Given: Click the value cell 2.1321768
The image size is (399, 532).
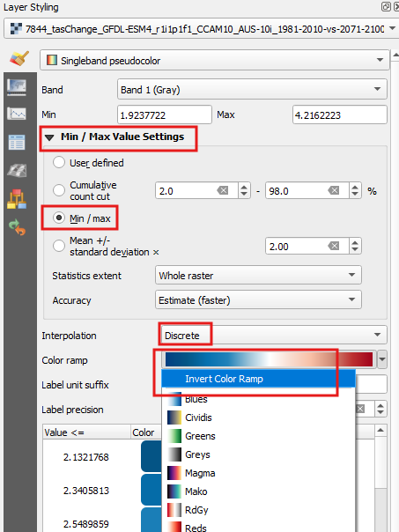Looking at the screenshot, I should pyautogui.click(x=86, y=456).
